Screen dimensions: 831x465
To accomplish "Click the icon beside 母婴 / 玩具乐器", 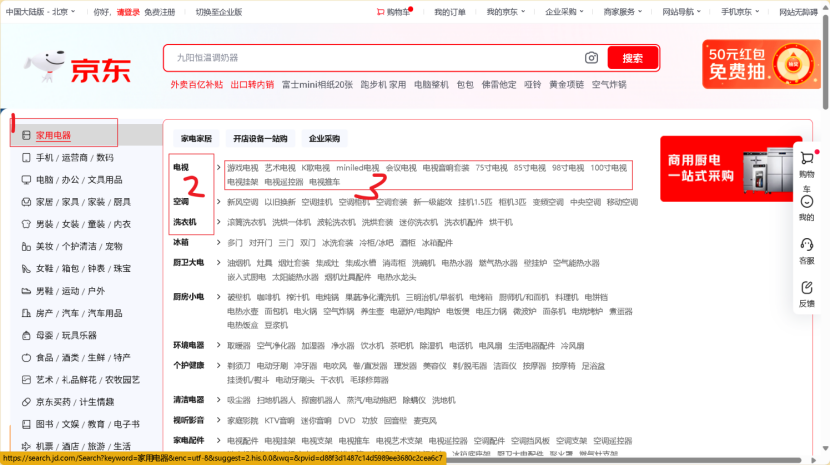I will coord(26,336).
